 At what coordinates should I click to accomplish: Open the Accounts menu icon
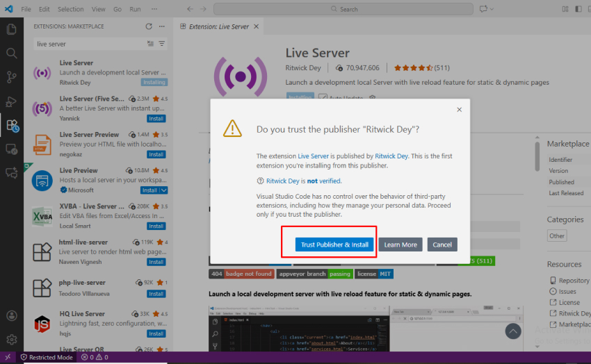11,315
